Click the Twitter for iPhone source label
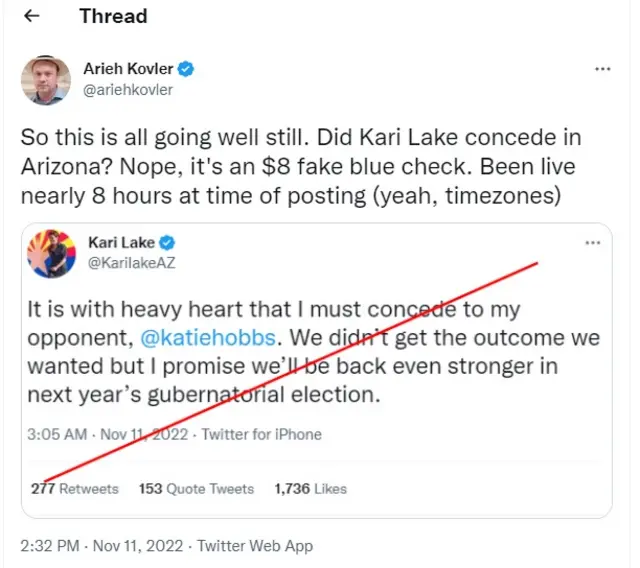The width and height of the screenshot is (640, 568). pyautogui.click(x=261, y=434)
